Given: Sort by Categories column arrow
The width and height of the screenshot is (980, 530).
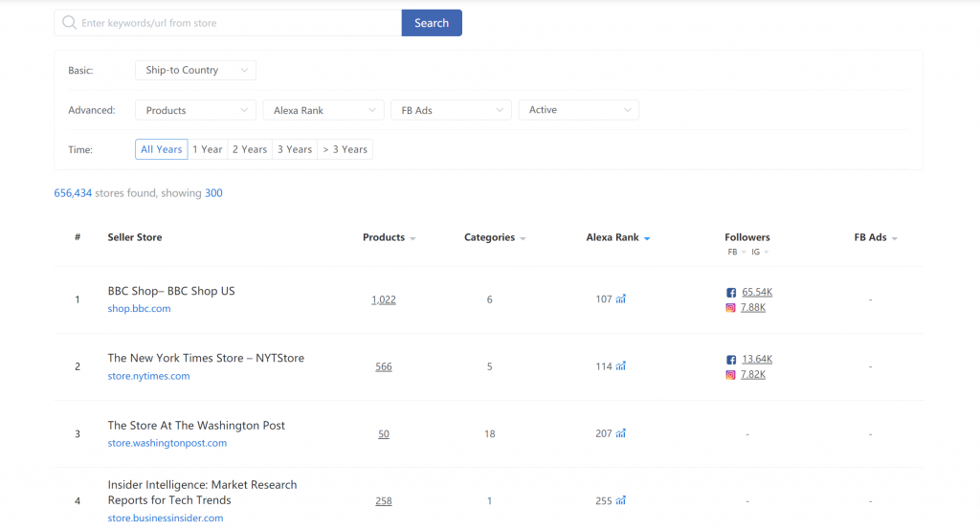Looking at the screenshot, I should [523, 238].
